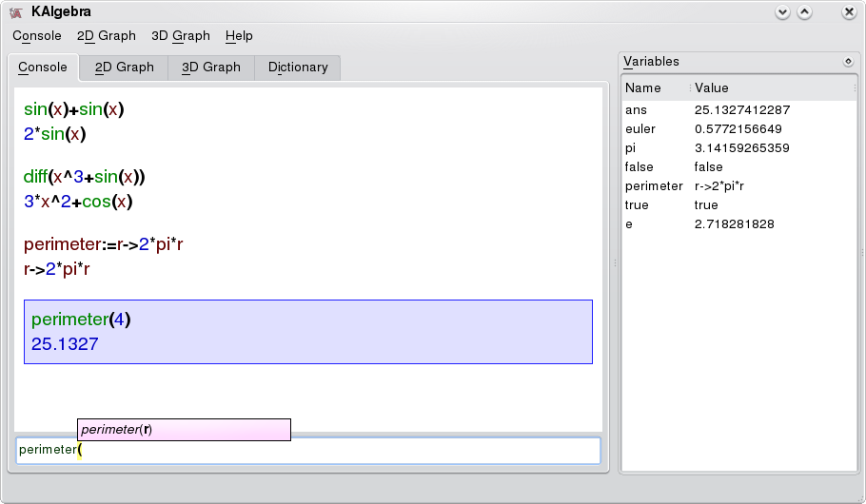The image size is (866, 504).
Task: Open the Help menu
Action: click(239, 36)
